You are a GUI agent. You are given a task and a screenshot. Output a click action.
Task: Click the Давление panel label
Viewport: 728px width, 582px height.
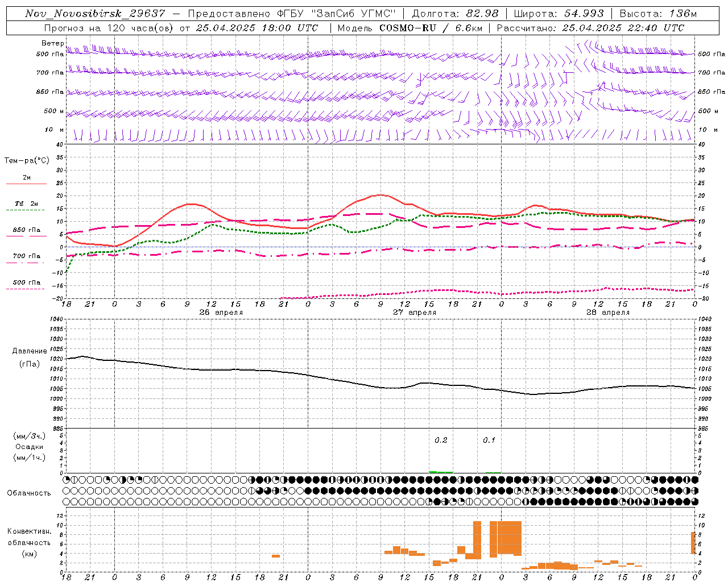coord(29,351)
